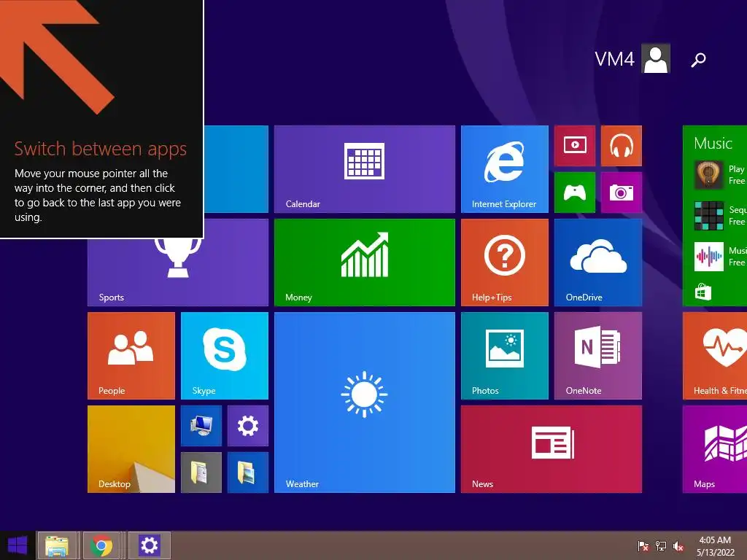The width and height of the screenshot is (747, 560).
Task: Open the OneNote tile
Action: [x=598, y=356]
